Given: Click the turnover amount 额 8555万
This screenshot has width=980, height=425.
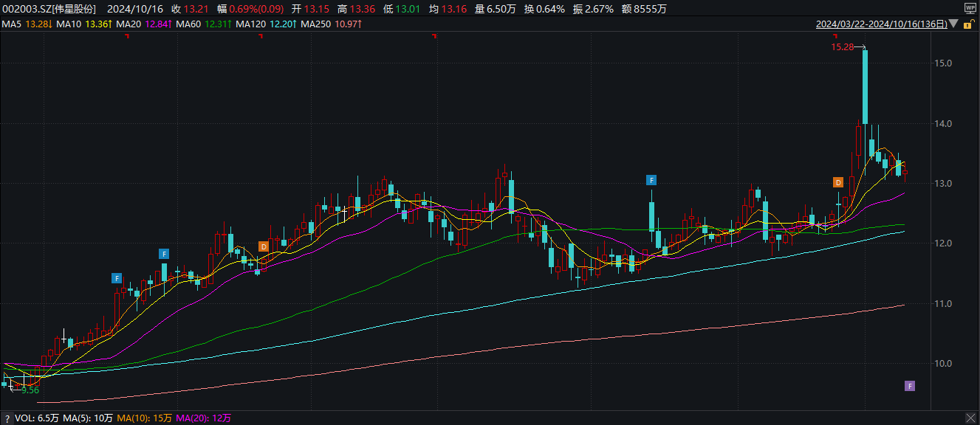Looking at the screenshot, I should click(645, 9).
